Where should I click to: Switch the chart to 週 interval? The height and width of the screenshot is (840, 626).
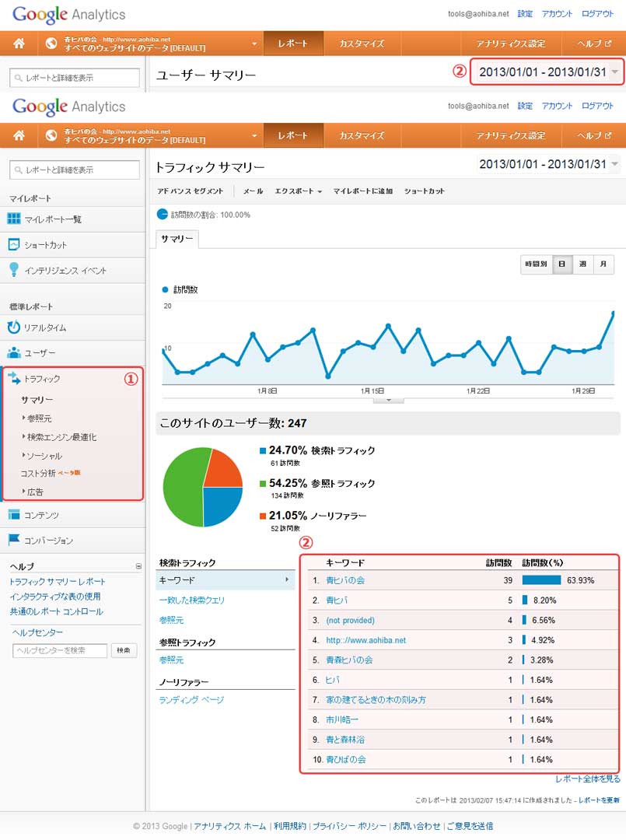click(x=582, y=264)
